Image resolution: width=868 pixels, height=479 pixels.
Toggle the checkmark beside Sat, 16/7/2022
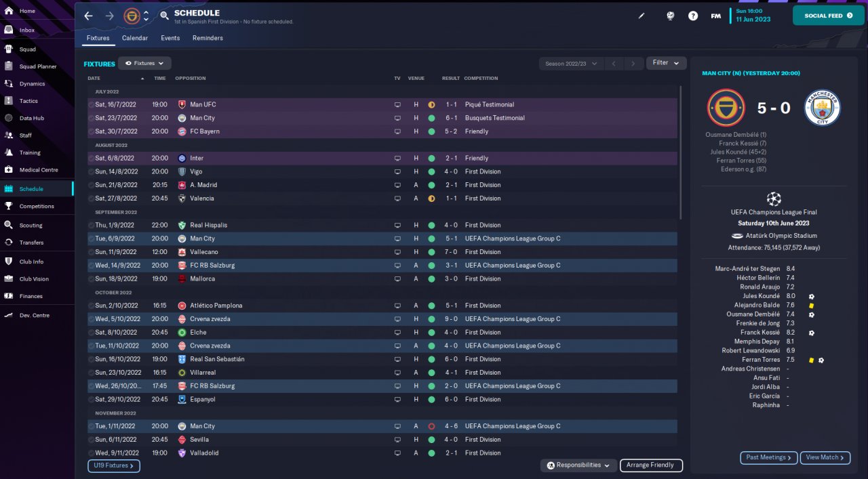click(x=91, y=104)
